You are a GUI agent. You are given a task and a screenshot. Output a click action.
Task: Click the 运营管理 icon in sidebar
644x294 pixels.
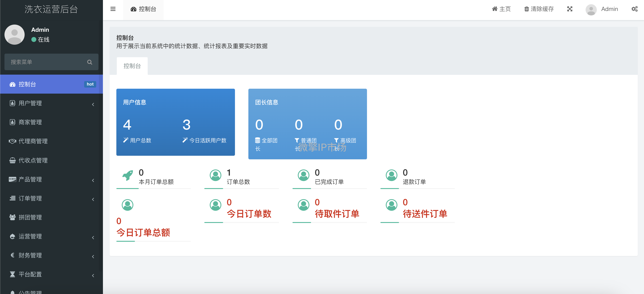[x=13, y=236]
